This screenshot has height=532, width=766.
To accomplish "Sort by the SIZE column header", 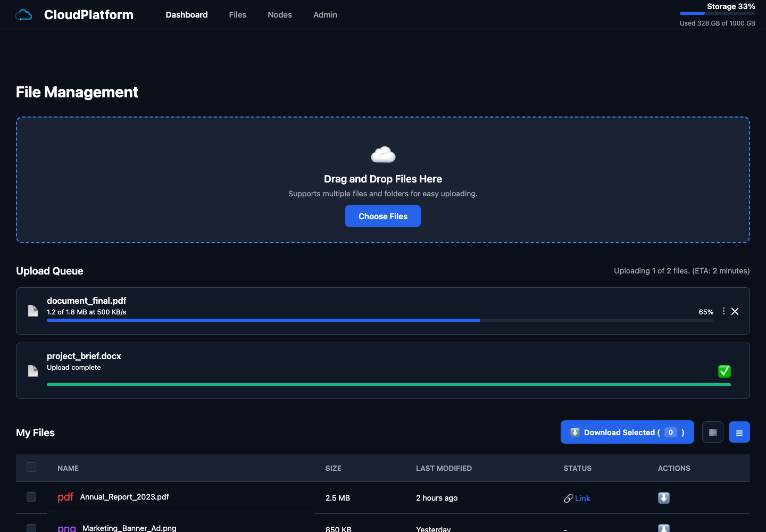I will pyautogui.click(x=334, y=468).
